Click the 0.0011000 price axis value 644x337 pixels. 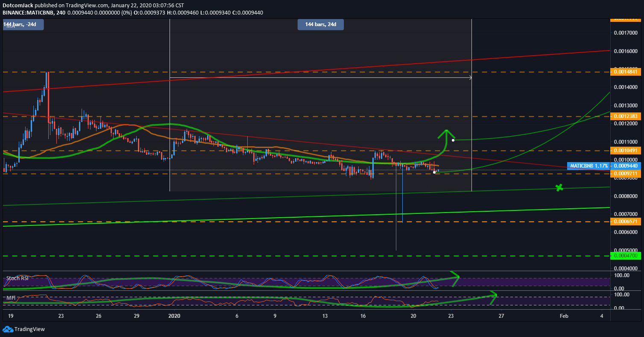626,142
